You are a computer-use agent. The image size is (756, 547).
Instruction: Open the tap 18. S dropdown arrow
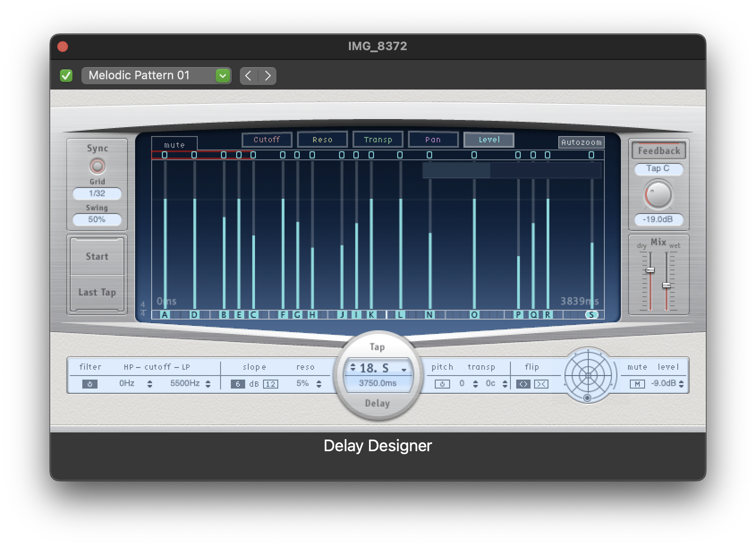404,370
